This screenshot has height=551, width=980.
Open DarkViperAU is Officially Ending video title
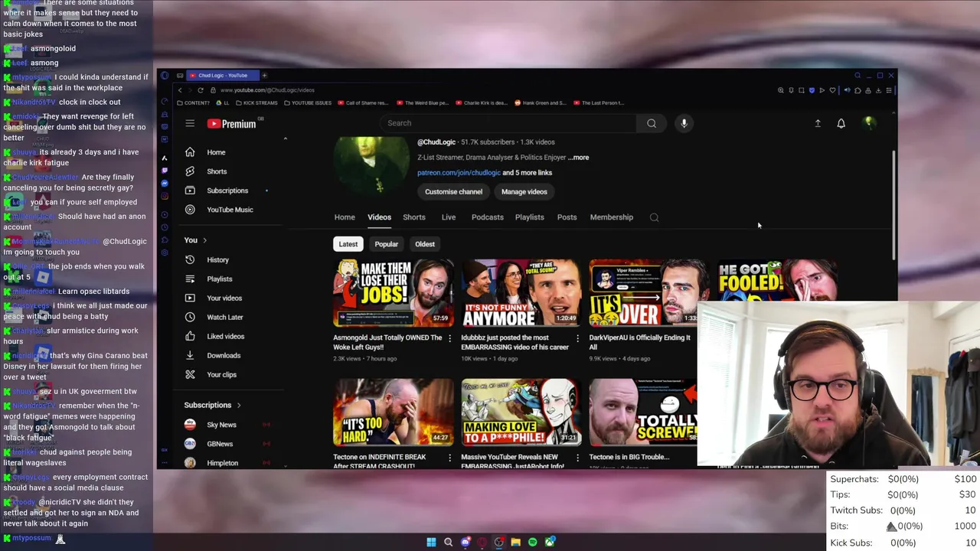pyautogui.click(x=639, y=342)
